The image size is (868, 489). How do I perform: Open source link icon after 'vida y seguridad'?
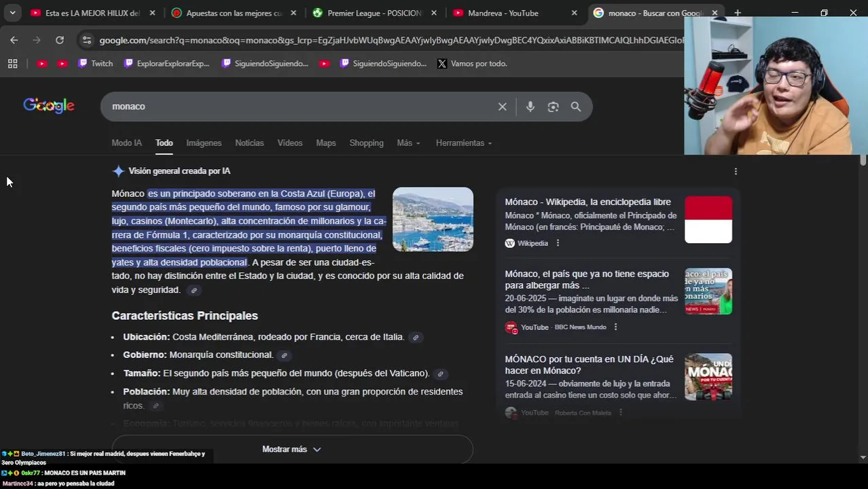point(194,291)
